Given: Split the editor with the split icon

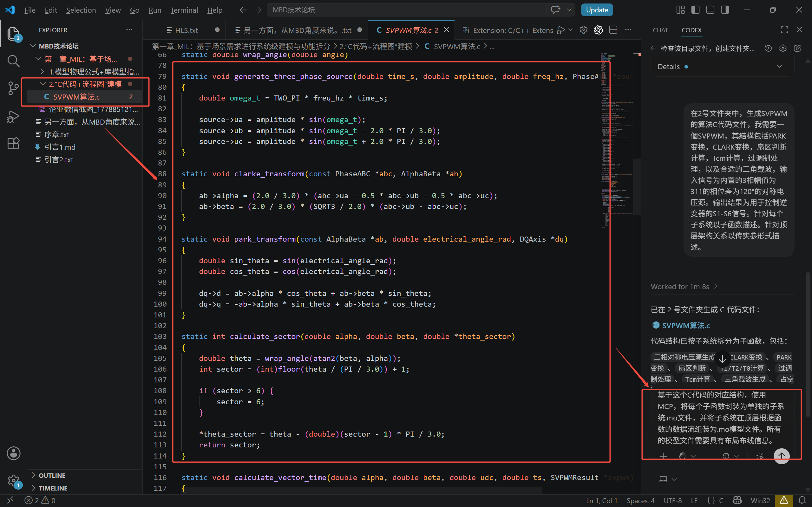Looking at the screenshot, I should (613, 30).
